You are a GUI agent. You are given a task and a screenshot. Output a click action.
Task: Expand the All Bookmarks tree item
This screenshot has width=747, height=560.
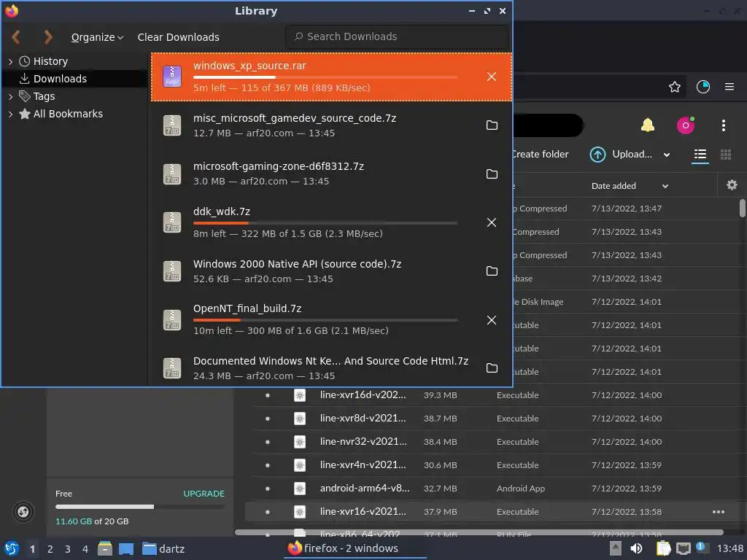[10, 114]
